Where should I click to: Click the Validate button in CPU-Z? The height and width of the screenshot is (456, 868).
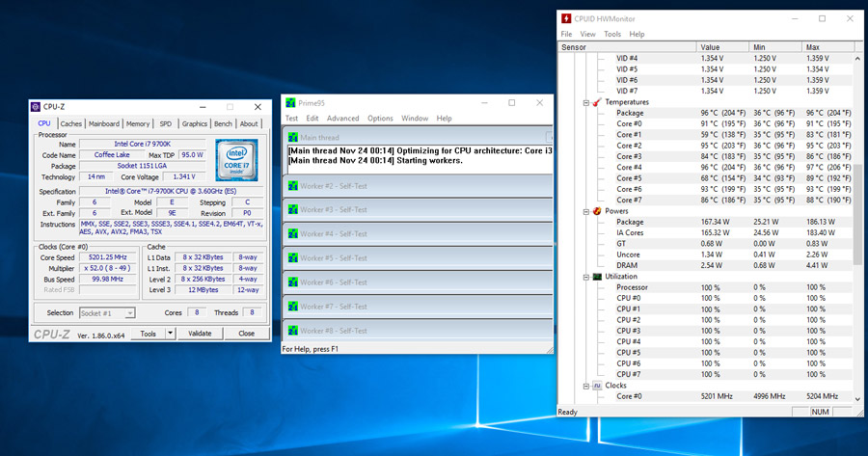point(200,334)
